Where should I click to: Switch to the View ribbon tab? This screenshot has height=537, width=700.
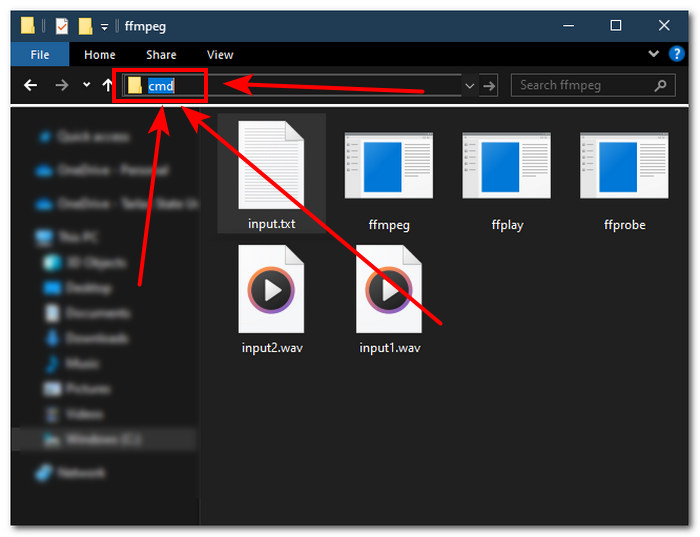[x=220, y=54]
